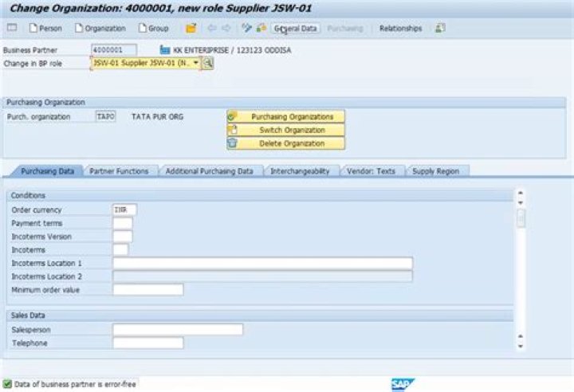This screenshot has height=392, width=574.
Task: Open the Change in BP role dropdown
Action: (195, 63)
